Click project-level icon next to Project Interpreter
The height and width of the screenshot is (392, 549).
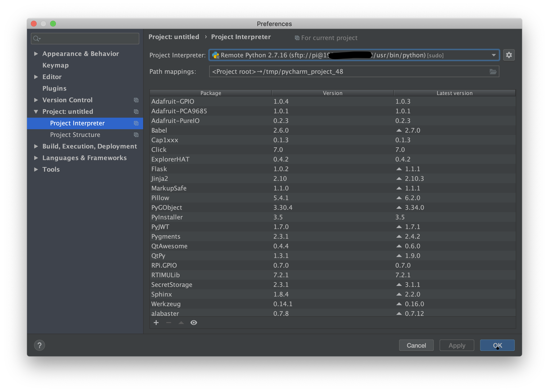(x=136, y=123)
